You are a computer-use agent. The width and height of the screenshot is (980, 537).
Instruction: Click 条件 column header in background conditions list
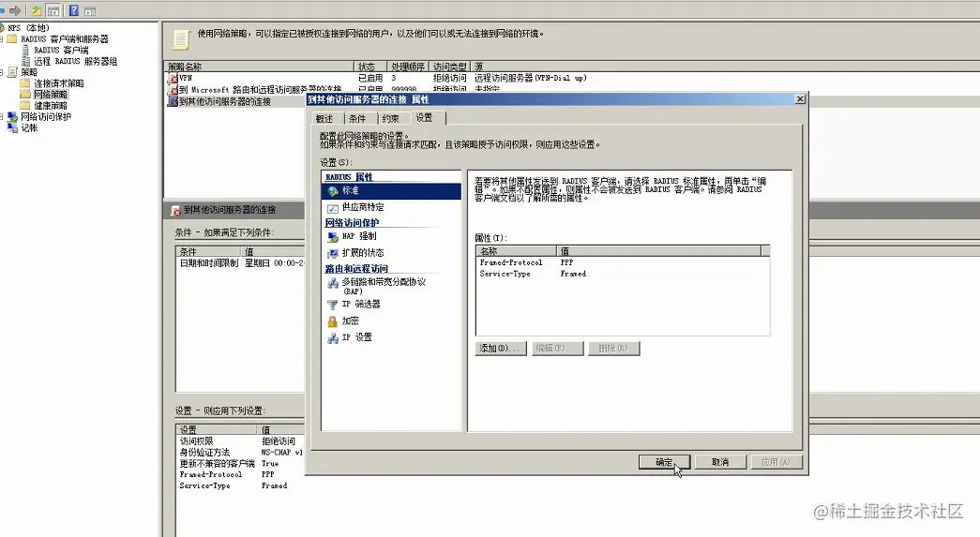click(x=209, y=252)
